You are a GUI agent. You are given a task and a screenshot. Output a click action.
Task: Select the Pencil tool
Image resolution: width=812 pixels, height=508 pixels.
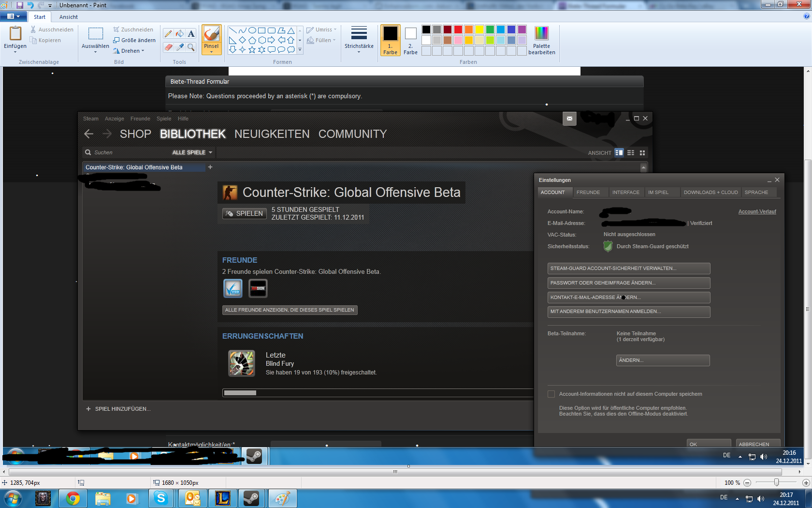click(x=168, y=33)
